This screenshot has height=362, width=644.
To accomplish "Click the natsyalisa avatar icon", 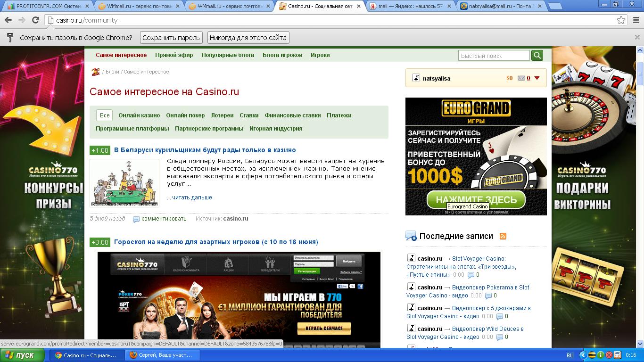I will coord(416,78).
